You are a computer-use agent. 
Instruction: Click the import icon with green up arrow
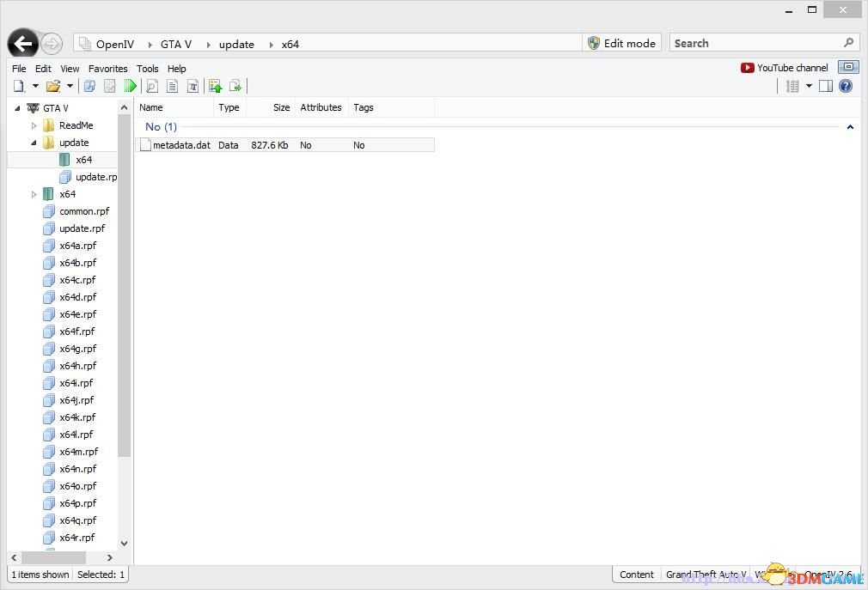(x=216, y=86)
